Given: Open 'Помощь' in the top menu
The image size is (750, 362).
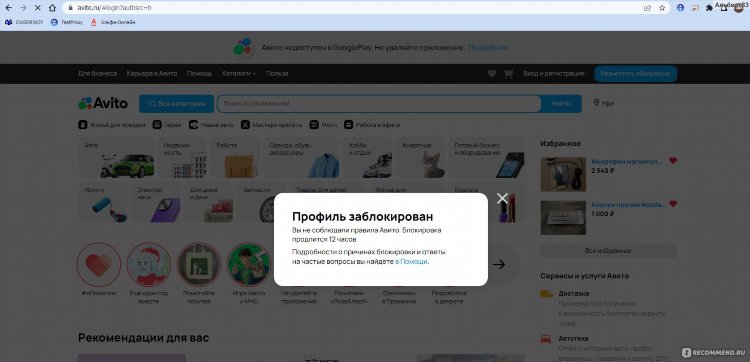Looking at the screenshot, I should point(199,74).
